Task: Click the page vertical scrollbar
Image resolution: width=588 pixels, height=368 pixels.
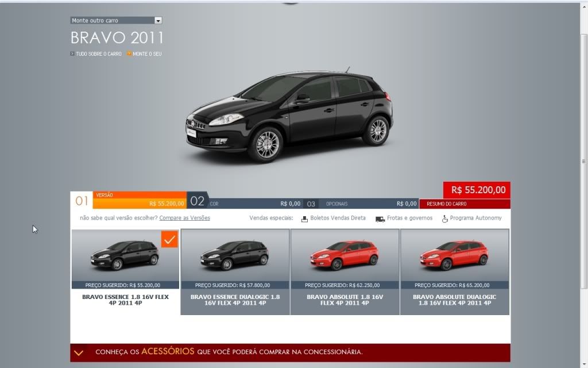Action: [583, 162]
